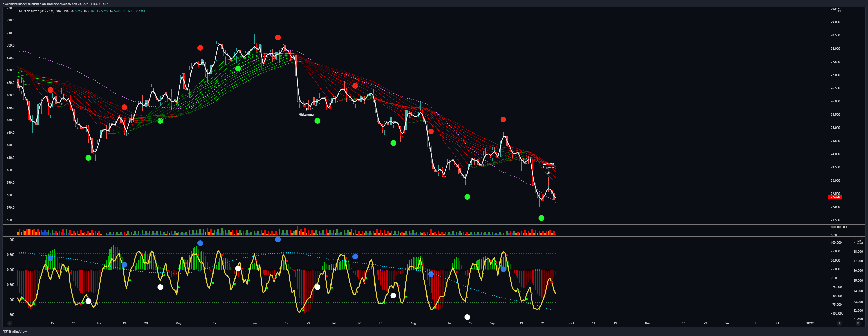868x336 pixels.
Task: Click the Z timezone button on time axis
Action: coord(10,323)
